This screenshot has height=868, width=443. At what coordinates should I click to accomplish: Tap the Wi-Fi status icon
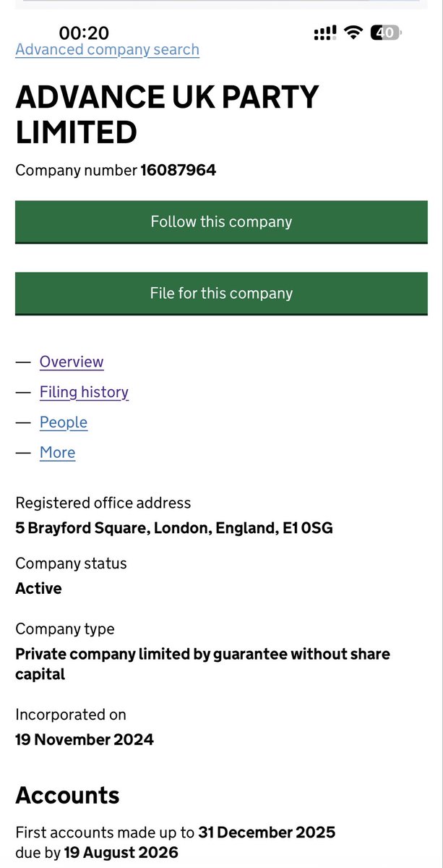(353, 33)
